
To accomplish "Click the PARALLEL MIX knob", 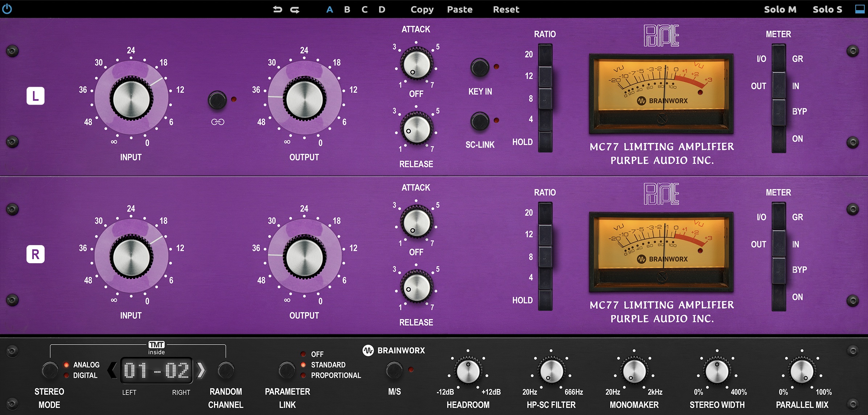I will pos(802,371).
